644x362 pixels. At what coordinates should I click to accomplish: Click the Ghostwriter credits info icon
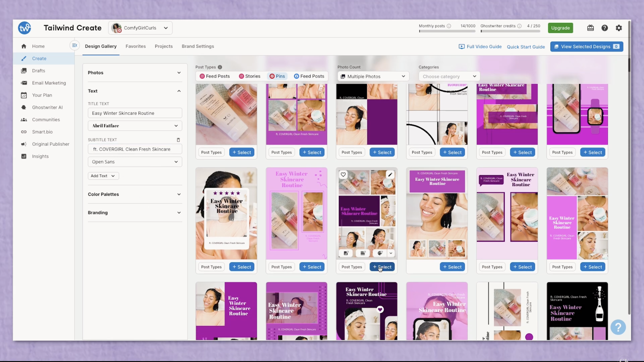(519, 26)
